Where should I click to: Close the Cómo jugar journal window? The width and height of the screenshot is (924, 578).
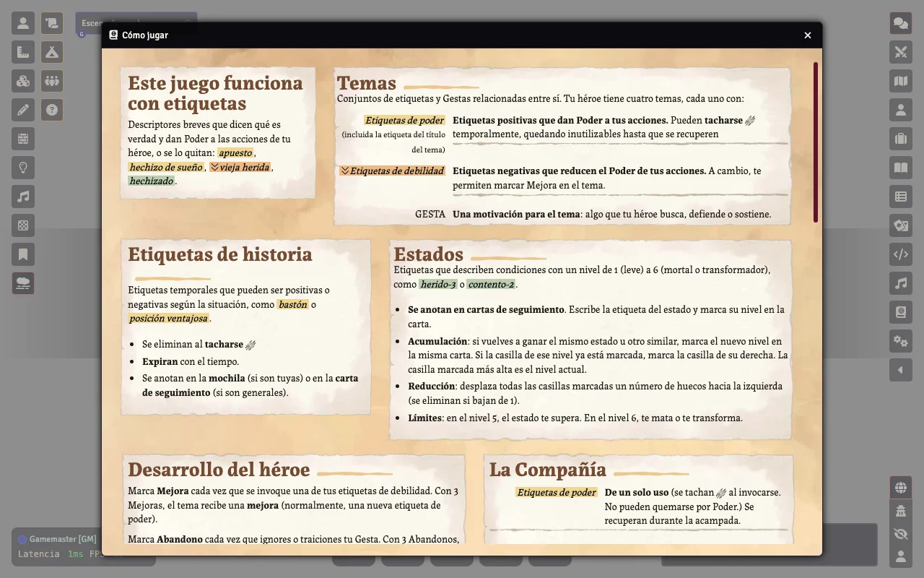pyautogui.click(x=808, y=35)
